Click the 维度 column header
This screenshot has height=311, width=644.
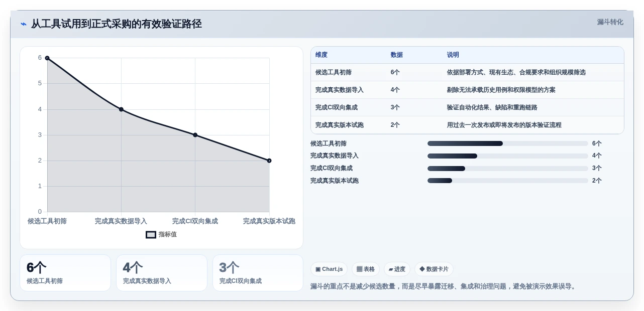coord(321,55)
